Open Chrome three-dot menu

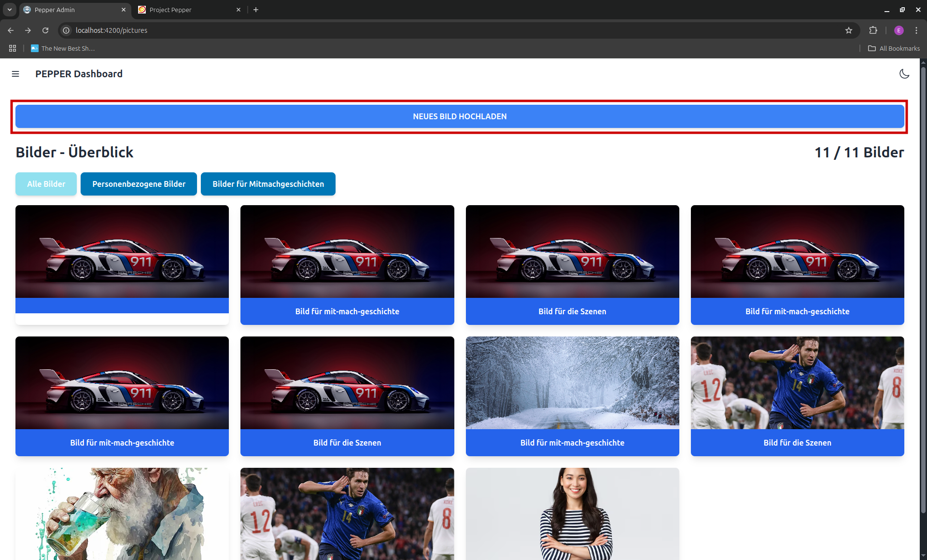[x=916, y=30]
